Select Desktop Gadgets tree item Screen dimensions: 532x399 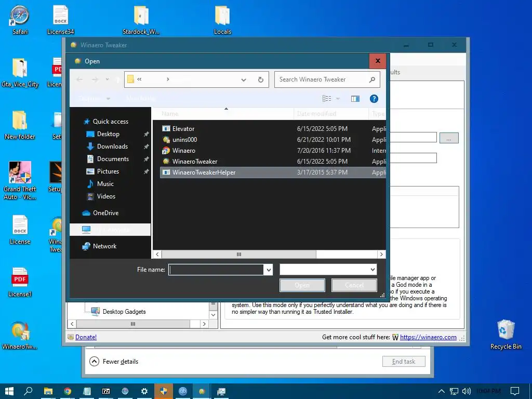pyautogui.click(x=124, y=312)
